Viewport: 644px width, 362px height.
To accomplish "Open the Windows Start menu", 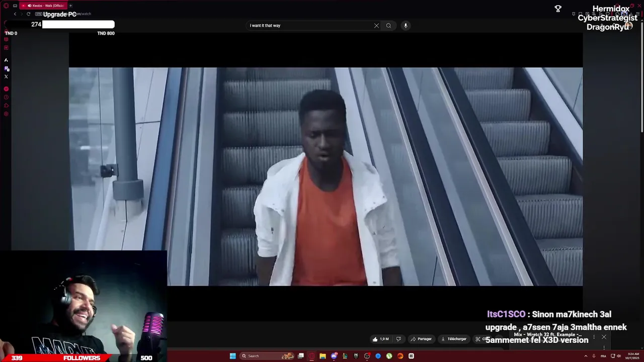I will pos(233,356).
